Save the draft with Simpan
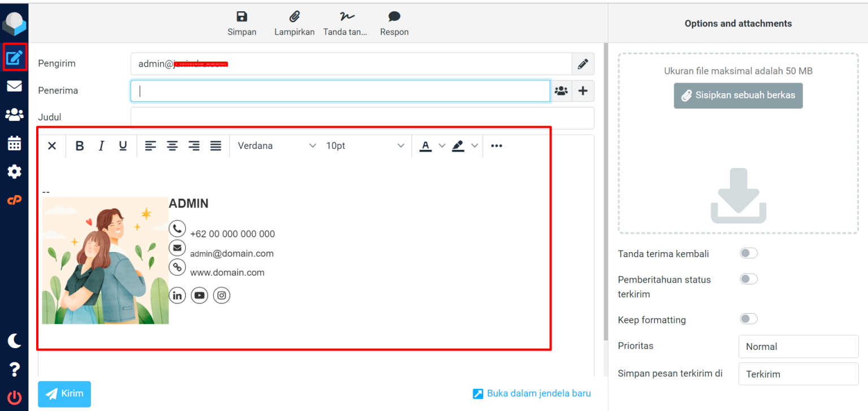868x411 pixels. pyautogui.click(x=242, y=23)
